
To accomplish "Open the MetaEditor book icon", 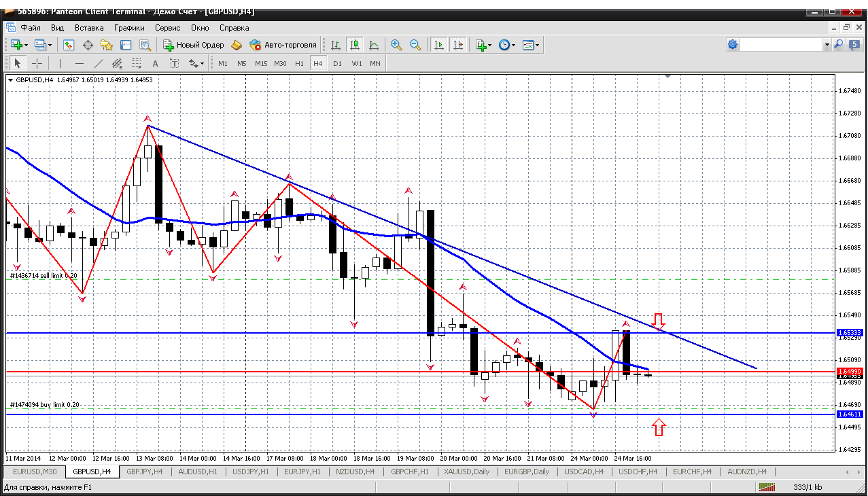I will pos(237,45).
